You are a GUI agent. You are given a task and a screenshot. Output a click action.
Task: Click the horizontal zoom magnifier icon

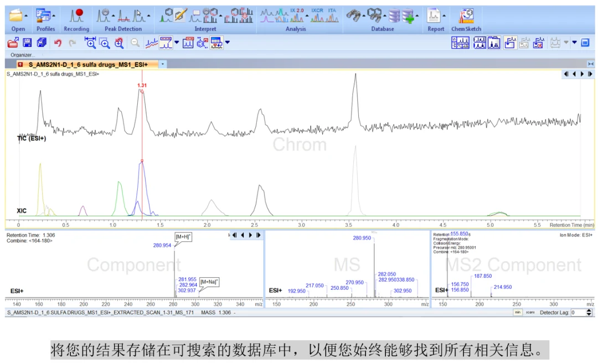[90, 43]
